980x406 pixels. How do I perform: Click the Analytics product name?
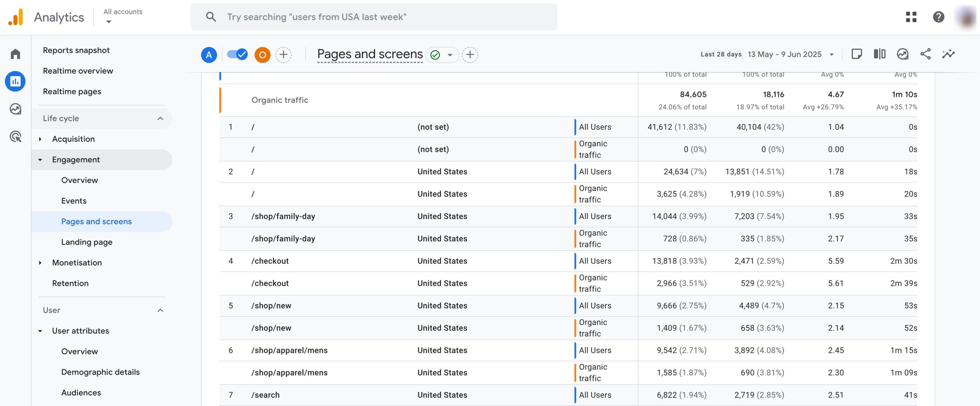point(59,17)
